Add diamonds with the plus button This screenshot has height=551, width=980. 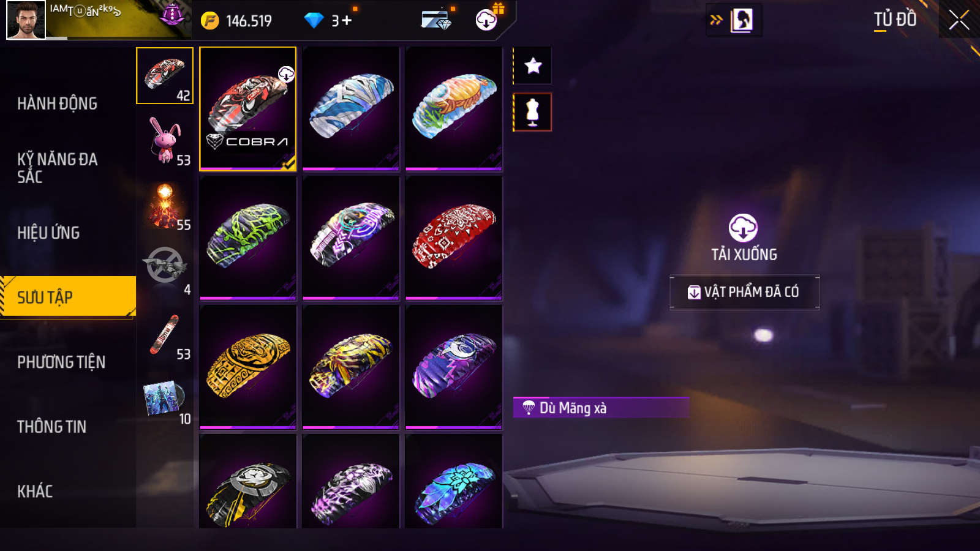tap(347, 21)
